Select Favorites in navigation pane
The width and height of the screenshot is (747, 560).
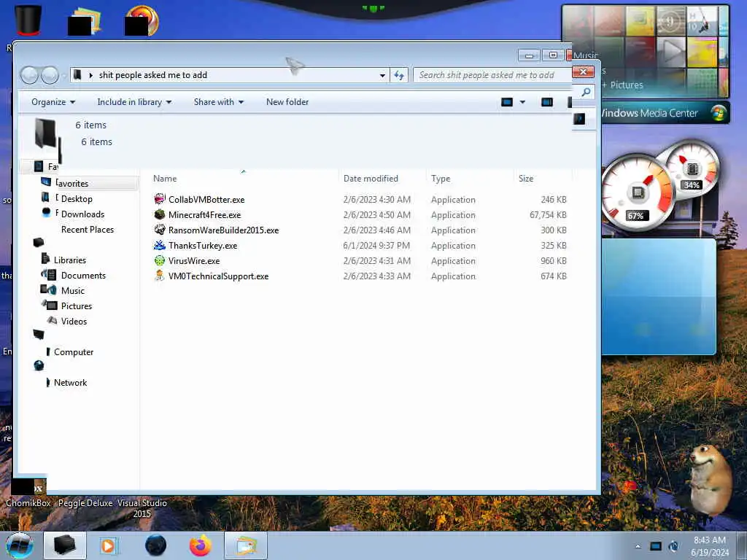tap(73, 183)
